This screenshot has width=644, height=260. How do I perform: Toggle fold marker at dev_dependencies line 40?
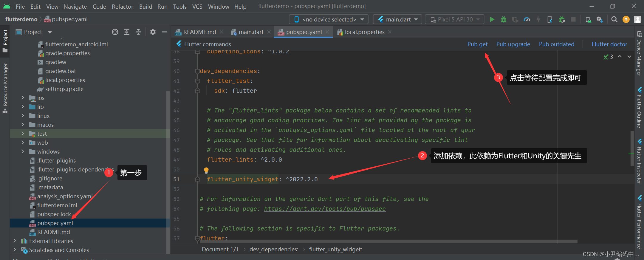click(x=197, y=71)
